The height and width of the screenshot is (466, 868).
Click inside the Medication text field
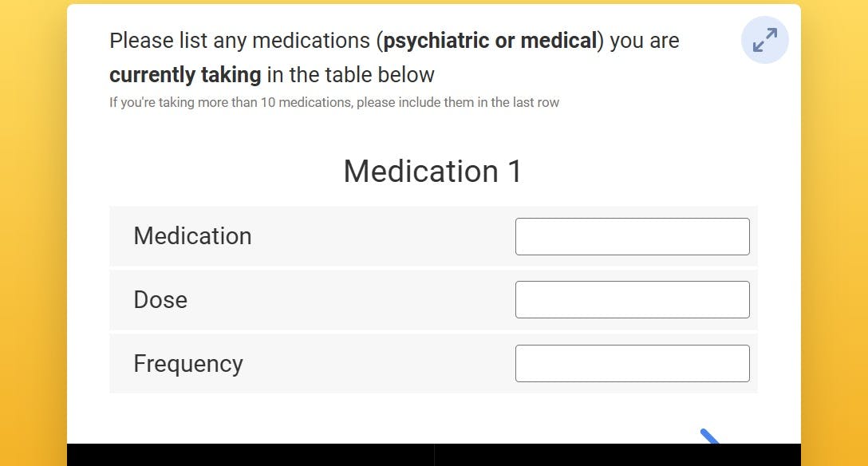point(632,236)
